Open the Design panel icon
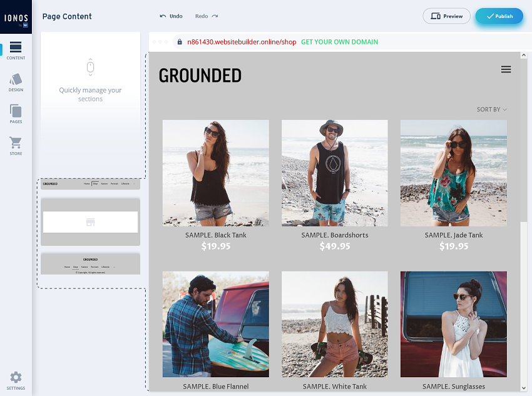This screenshot has width=532, height=396. click(x=16, y=82)
